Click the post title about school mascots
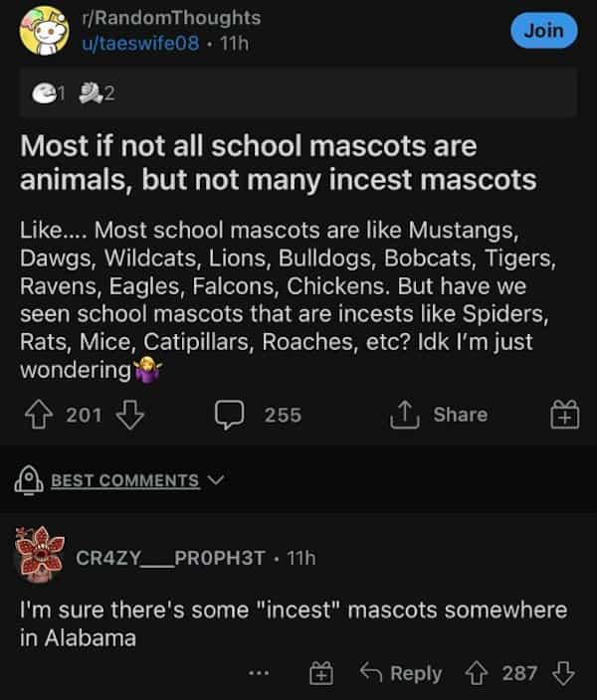The image size is (597, 700). pos(278,163)
